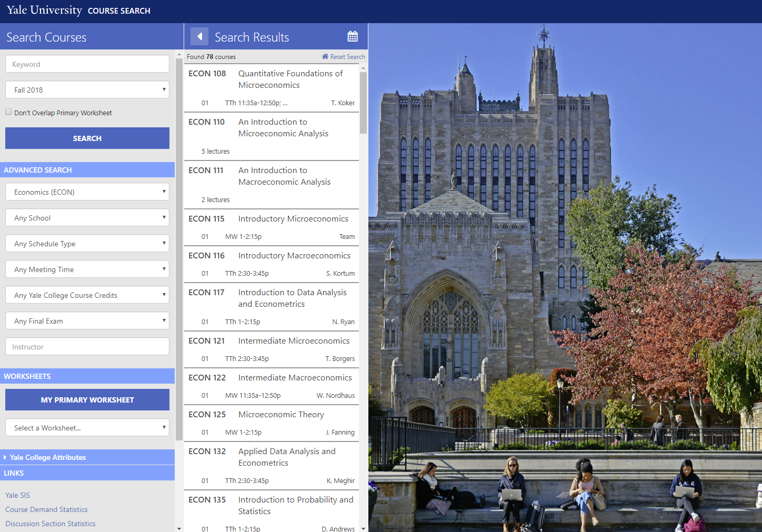Click the back arrow in Search Results header
The image size is (762, 532).
tap(199, 36)
